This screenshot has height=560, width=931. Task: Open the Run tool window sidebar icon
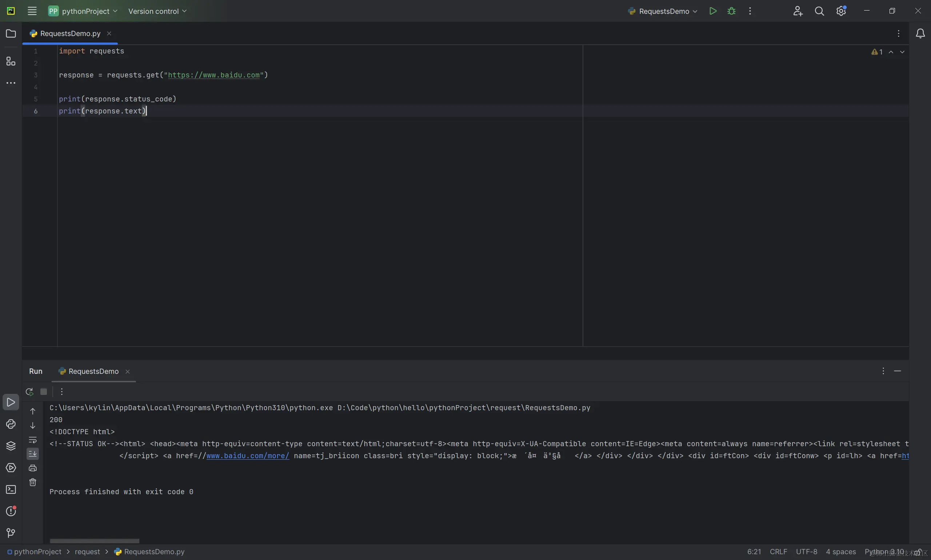click(x=11, y=402)
